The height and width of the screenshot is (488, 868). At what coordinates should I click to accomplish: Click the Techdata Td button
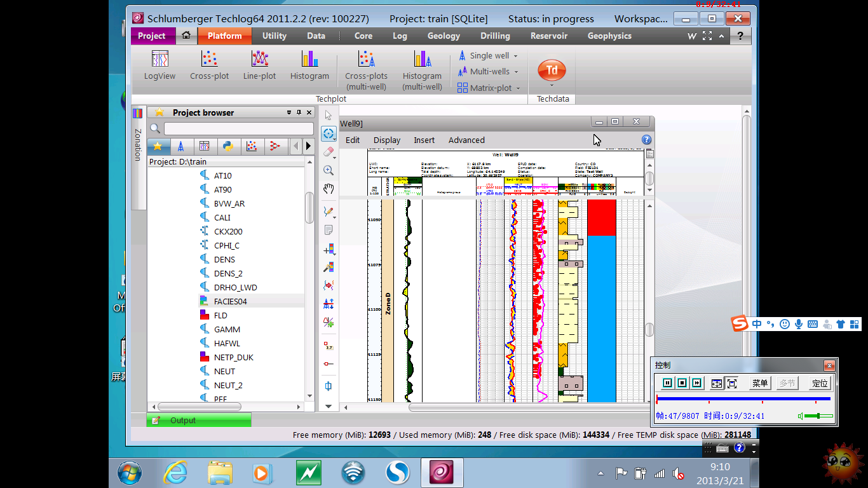click(x=552, y=70)
